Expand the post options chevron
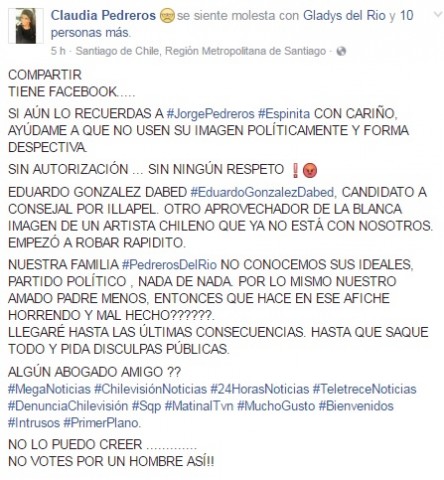This screenshot has height=480, width=444. point(438,14)
